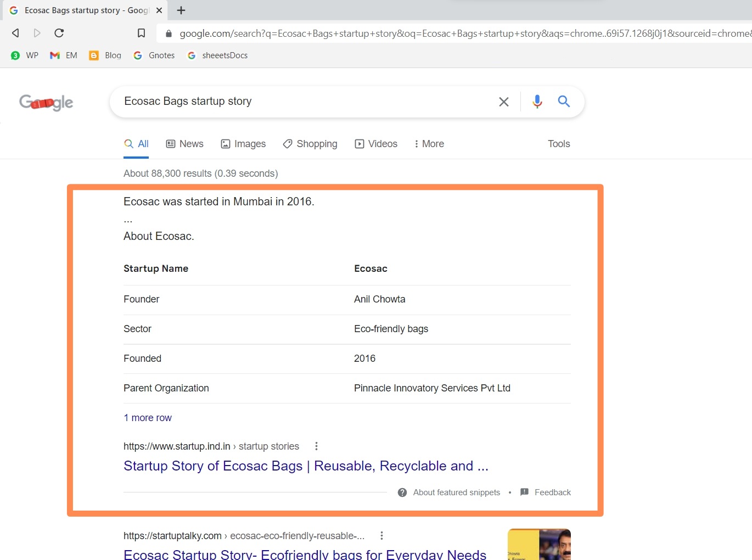Open the startuptalky result thumbnail image
This screenshot has height=560, width=752.
pyautogui.click(x=539, y=544)
